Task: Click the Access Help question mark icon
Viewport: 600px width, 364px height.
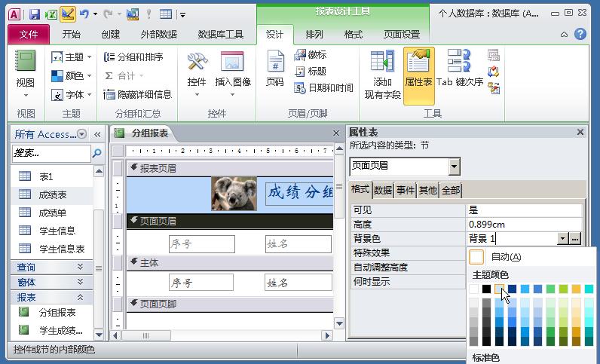Action: 580,35
